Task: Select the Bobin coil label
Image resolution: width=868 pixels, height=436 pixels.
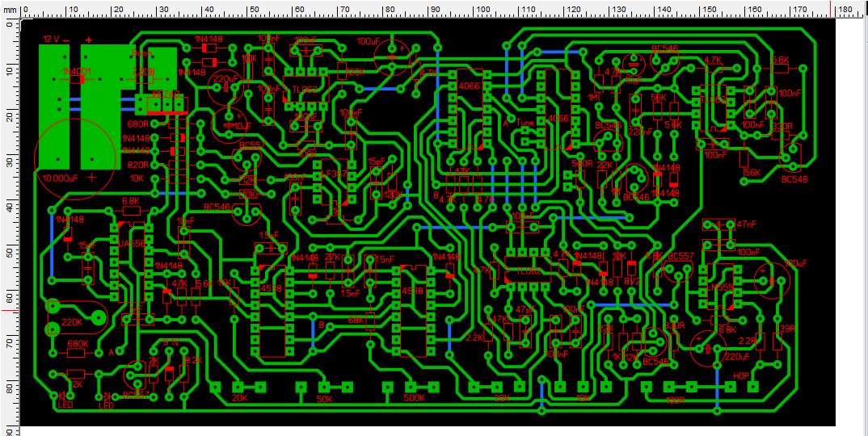Action: [141, 53]
